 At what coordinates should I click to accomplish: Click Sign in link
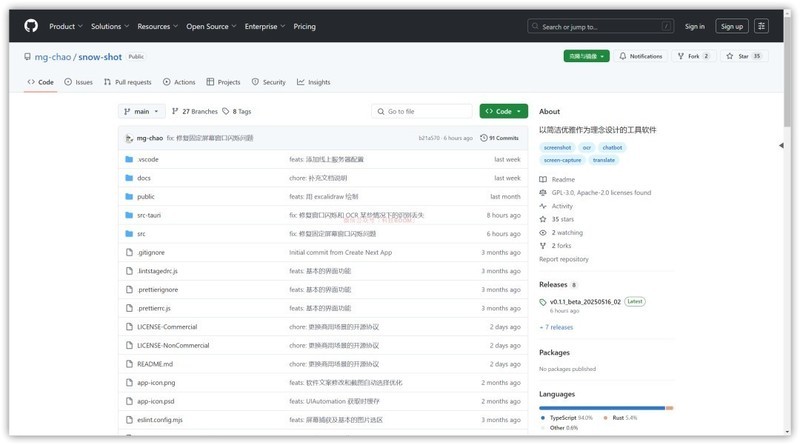(x=694, y=27)
